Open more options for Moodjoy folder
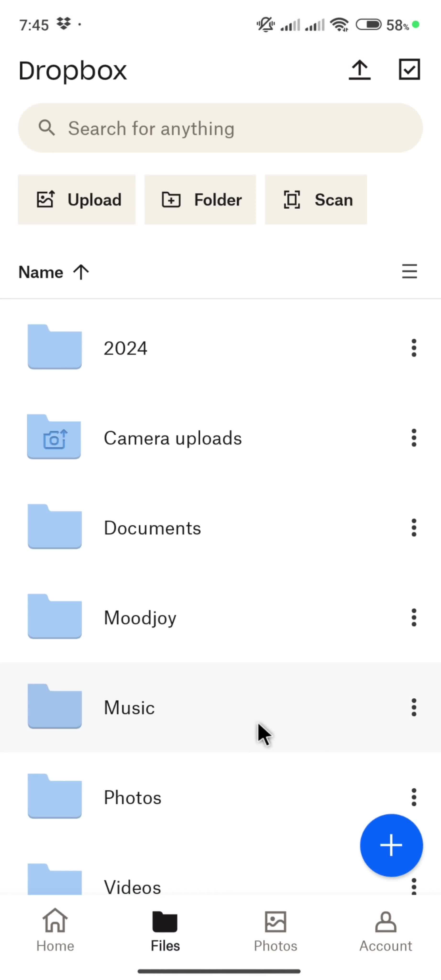Screen dimensions: 441x980 [414, 618]
